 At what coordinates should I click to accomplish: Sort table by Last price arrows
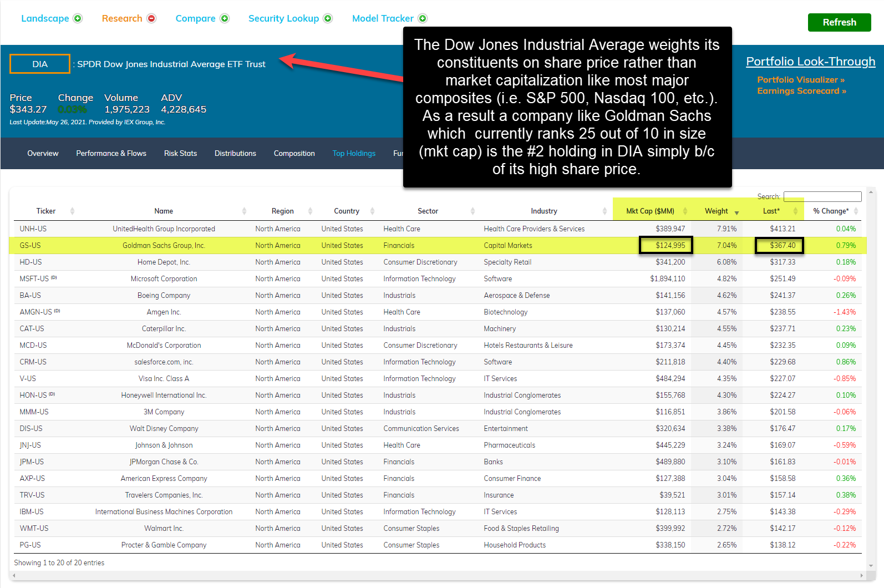click(x=795, y=211)
